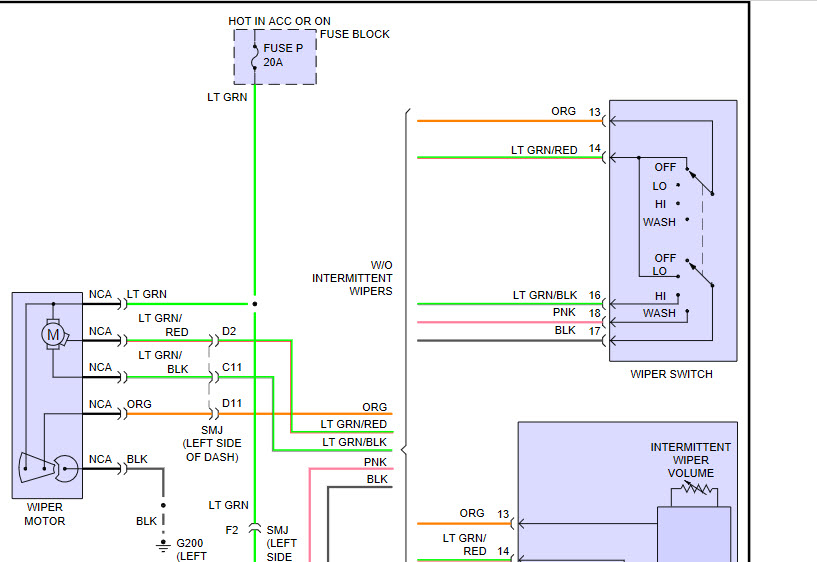Click the D11 junction connector label
This screenshot has width=817, height=562.
(x=232, y=404)
